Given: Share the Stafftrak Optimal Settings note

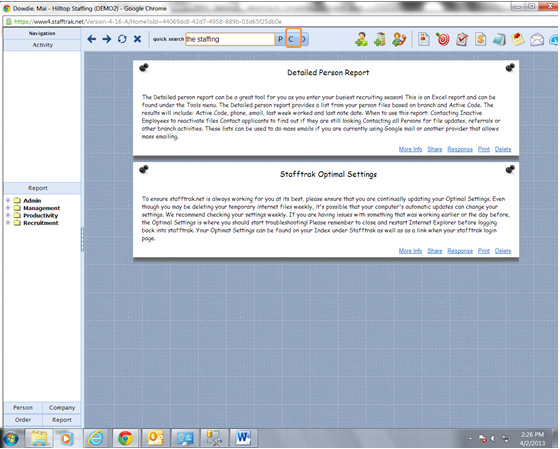Looking at the screenshot, I should pyautogui.click(x=435, y=251).
